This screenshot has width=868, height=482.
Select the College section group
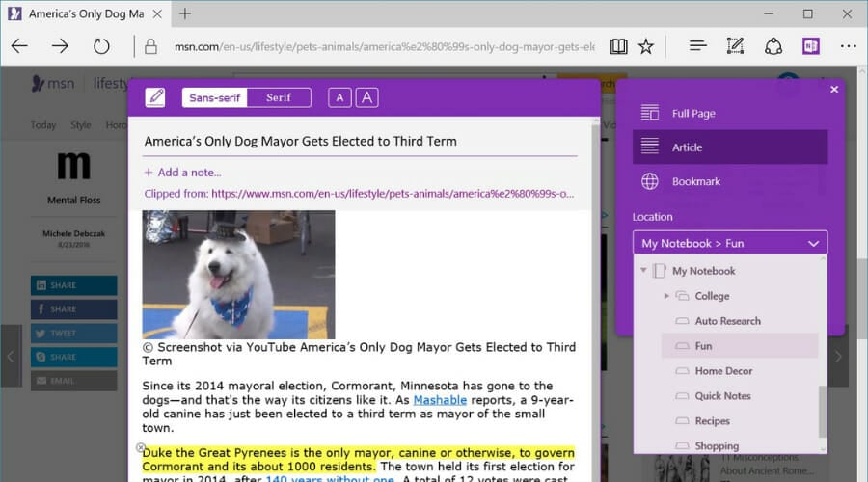tap(712, 296)
